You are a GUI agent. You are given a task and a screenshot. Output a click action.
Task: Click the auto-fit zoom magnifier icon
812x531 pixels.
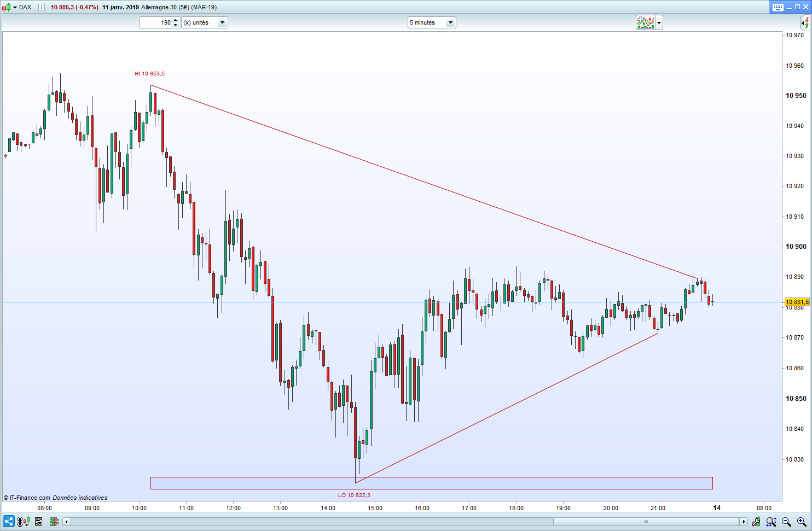(771, 521)
